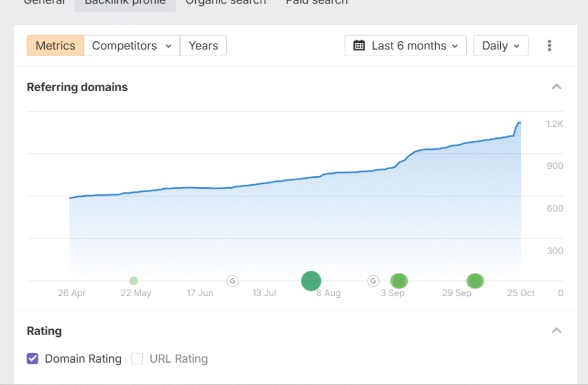Uncheck the Domain Rating checkbox
Image resolution: width=588 pixels, height=385 pixels.
coord(33,359)
